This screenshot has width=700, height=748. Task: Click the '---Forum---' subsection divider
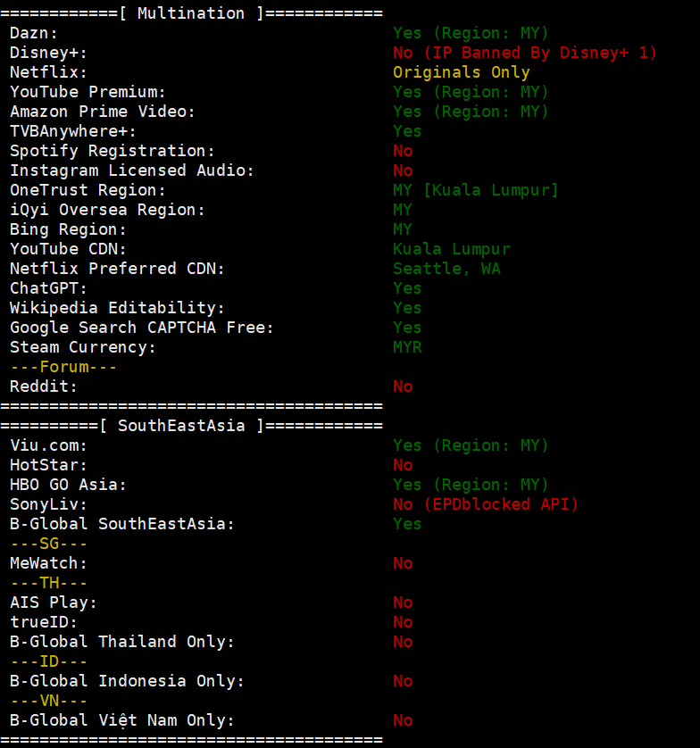[x=63, y=367]
